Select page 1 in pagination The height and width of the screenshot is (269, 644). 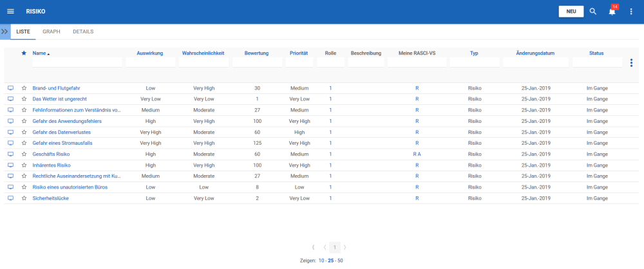pos(335,247)
